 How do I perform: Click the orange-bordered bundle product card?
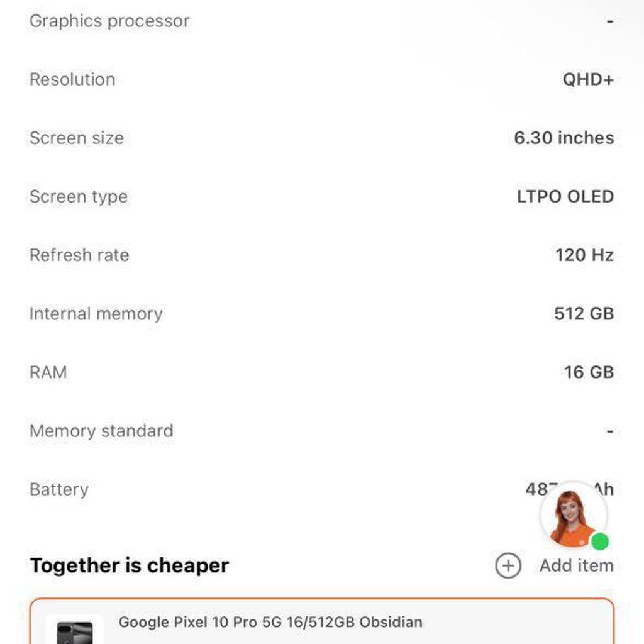(322, 621)
